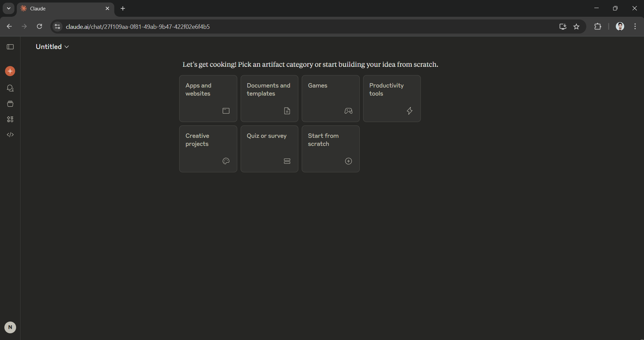Select the Productivity tools category

[392, 99]
